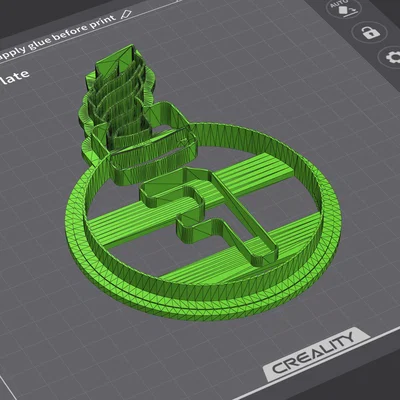Toggle the plate lock icon

pyautogui.click(x=370, y=32)
